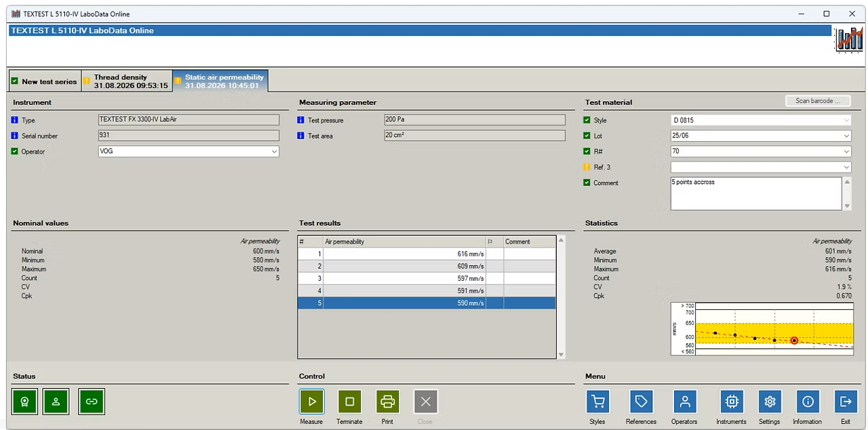Open the Operators person menu
This screenshot has width=868, height=430.
click(x=684, y=402)
